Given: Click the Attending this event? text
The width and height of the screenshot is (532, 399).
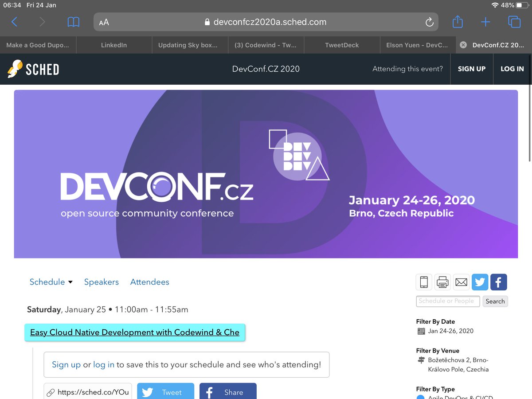Looking at the screenshot, I should (x=407, y=69).
